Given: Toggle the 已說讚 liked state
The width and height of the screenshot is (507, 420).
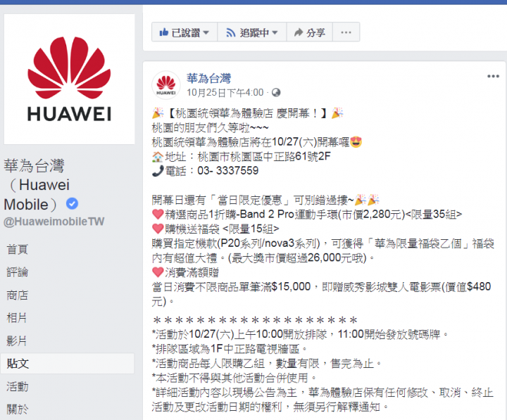Looking at the screenshot, I should pos(184,32).
